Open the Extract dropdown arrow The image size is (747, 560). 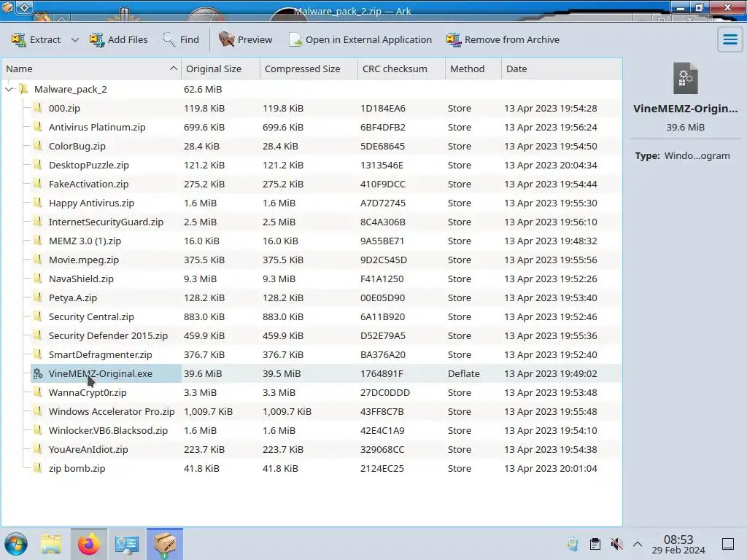click(x=75, y=39)
